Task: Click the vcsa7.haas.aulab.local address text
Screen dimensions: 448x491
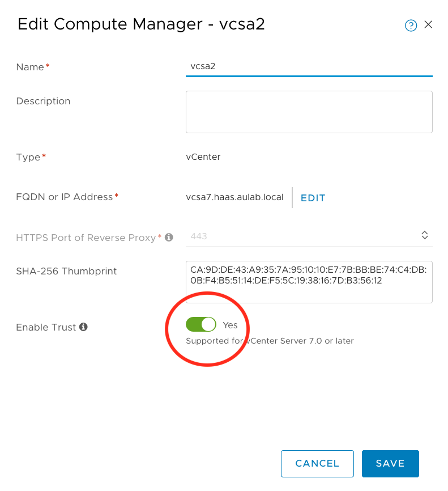Action: coord(234,197)
